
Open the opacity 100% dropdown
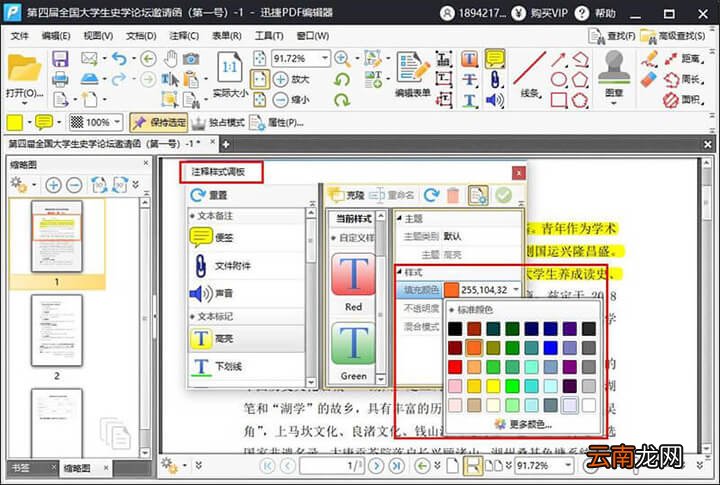[x=118, y=122]
